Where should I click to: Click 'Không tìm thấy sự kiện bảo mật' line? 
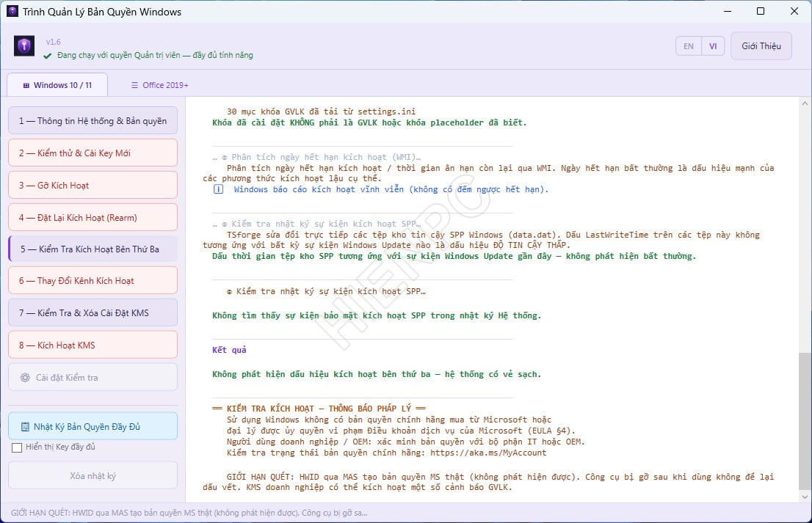pos(377,315)
